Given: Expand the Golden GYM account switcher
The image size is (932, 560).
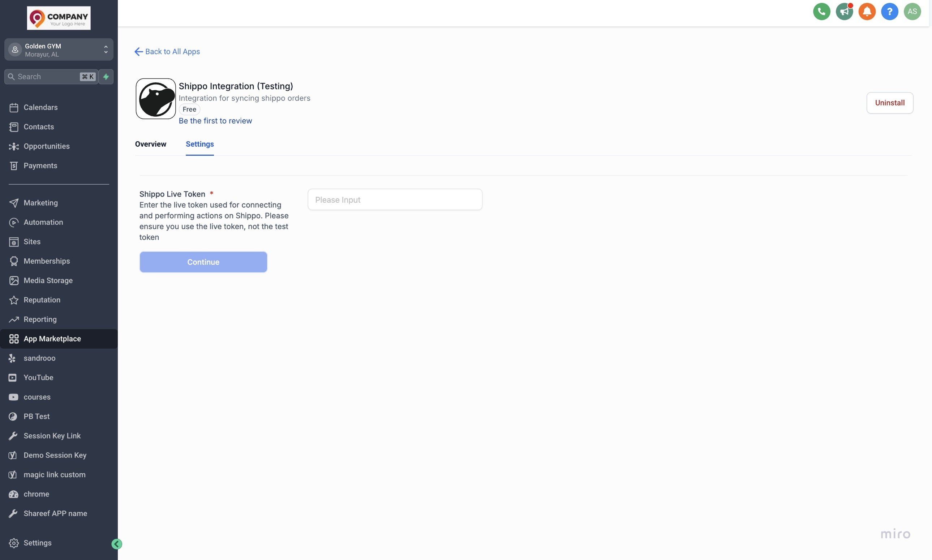Looking at the screenshot, I should point(59,50).
